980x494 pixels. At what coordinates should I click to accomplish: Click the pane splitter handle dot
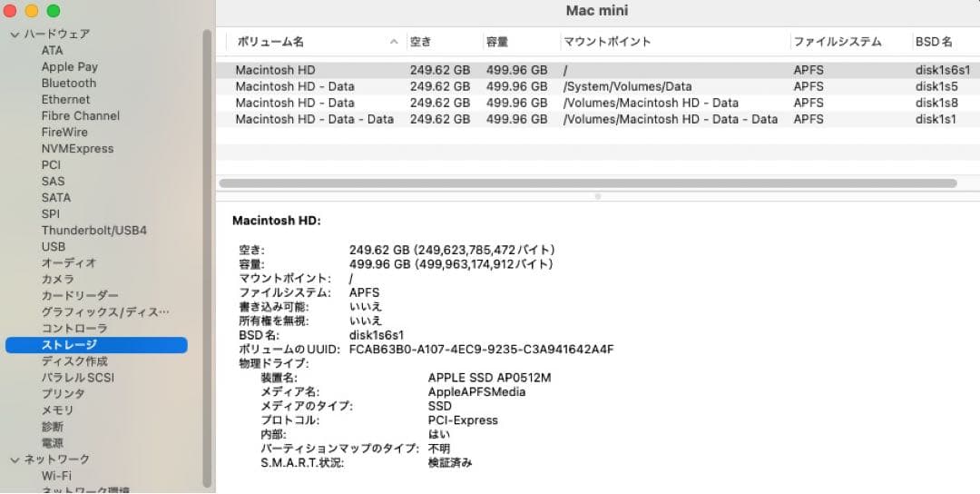coord(597,196)
